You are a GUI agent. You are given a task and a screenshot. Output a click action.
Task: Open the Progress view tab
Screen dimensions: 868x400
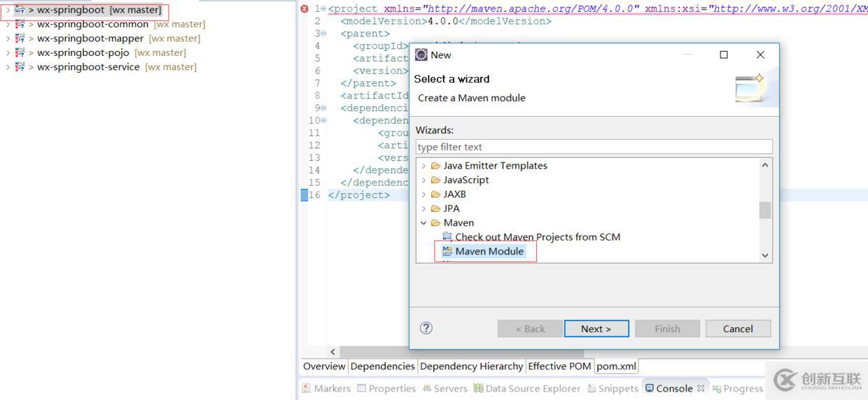pyautogui.click(x=737, y=389)
